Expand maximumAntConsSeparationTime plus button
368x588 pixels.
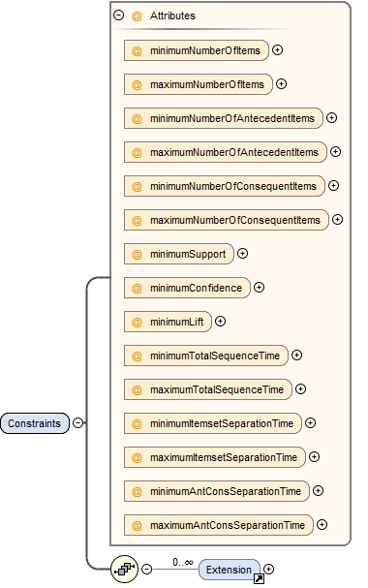322,525
